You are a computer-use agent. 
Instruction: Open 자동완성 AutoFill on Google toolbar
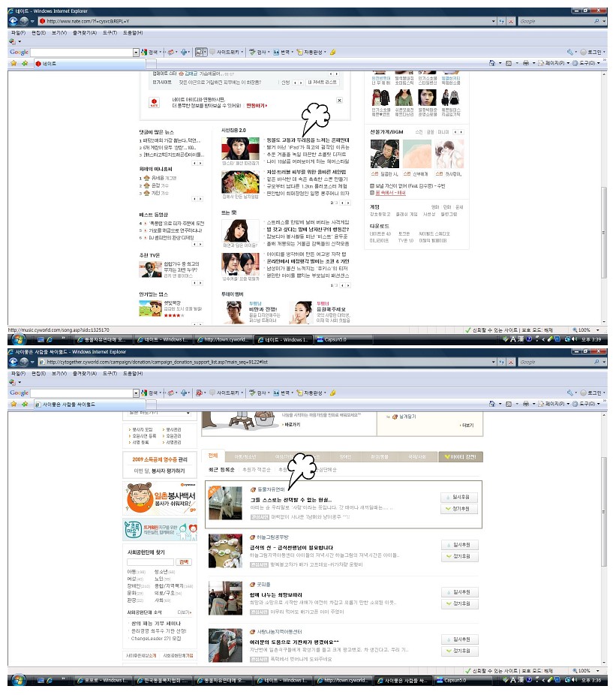[x=311, y=391]
